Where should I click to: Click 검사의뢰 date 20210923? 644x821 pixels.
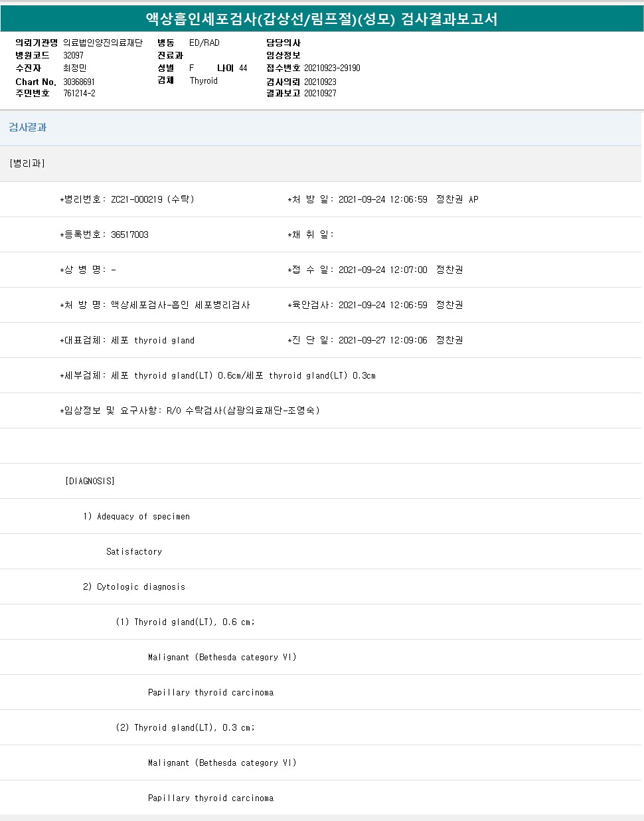click(321, 82)
